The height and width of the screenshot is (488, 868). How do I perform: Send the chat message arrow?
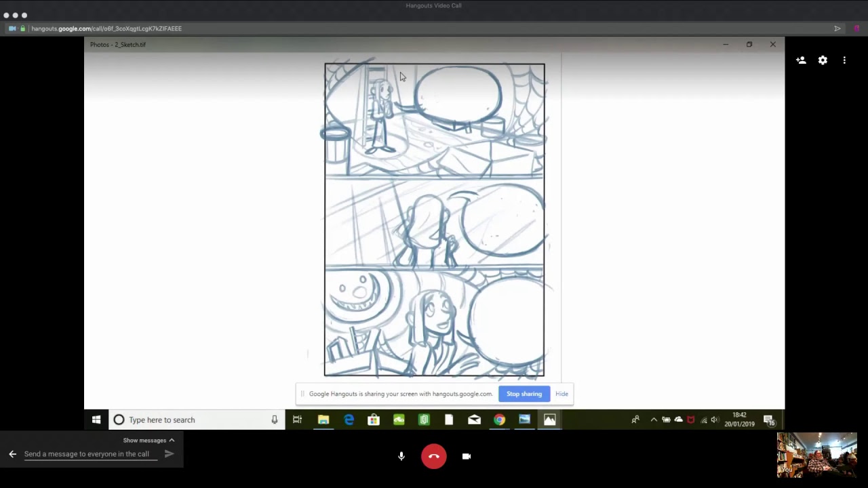point(169,454)
